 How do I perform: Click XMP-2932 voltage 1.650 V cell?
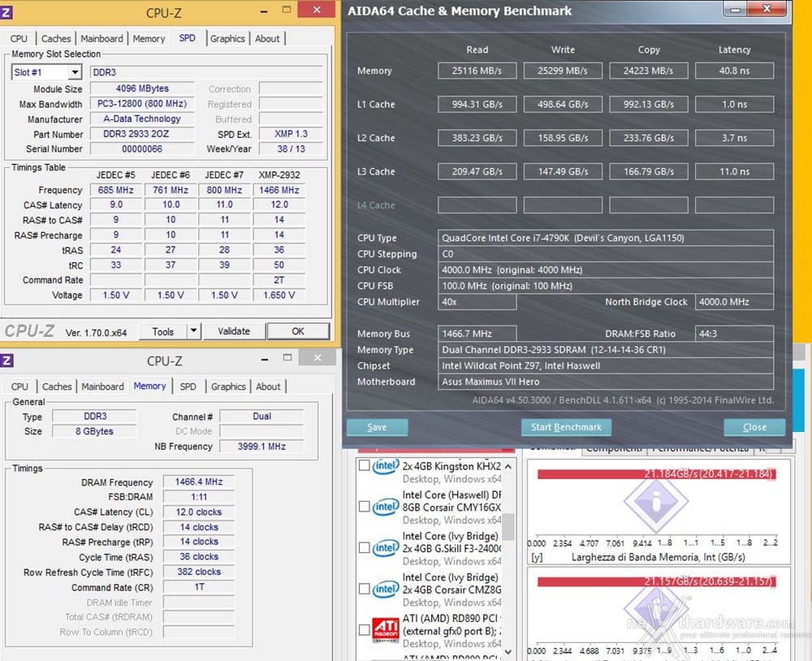pyautogui.click(x=279, y=295)
